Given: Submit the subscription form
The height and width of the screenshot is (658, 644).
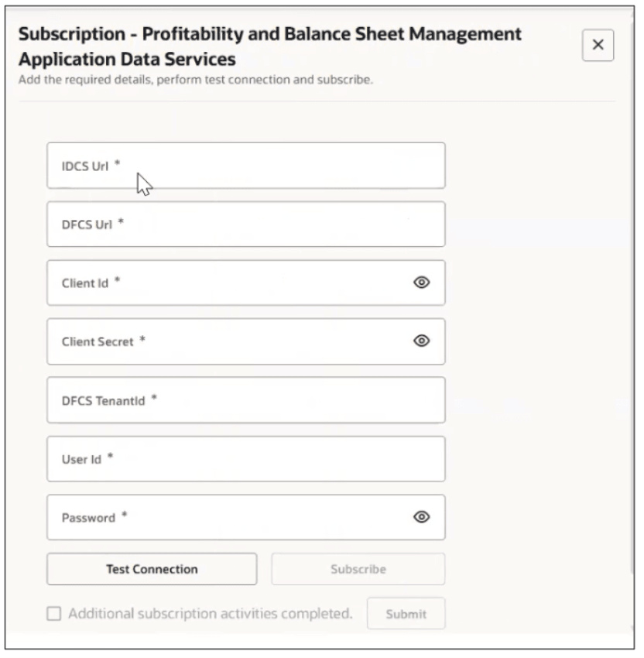Looking at the screenshot, I should coord(406,613).
